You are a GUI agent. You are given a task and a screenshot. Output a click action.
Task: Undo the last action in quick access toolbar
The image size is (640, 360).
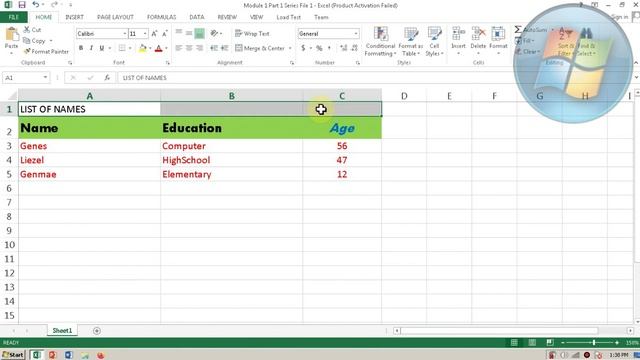coord(36,5)
